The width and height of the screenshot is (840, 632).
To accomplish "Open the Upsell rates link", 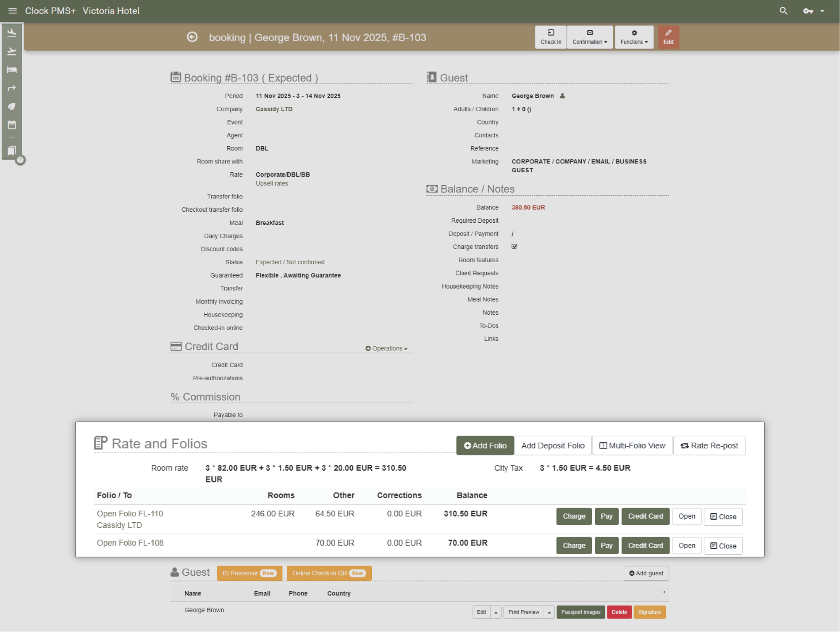I will 271,183.
